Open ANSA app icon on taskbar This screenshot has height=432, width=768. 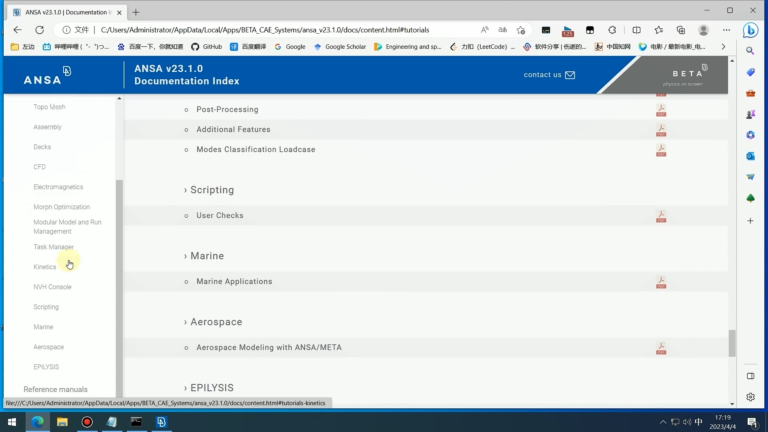[x=161, y=422]
